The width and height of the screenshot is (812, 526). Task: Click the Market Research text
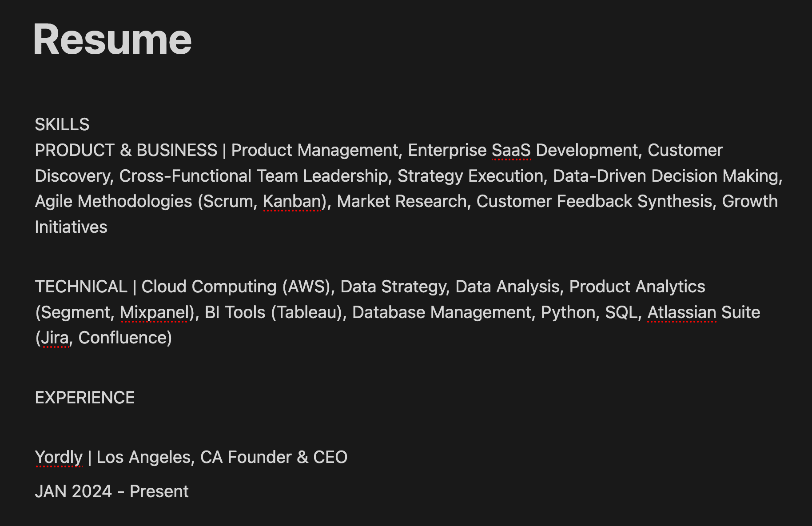[x=402, y=201]
